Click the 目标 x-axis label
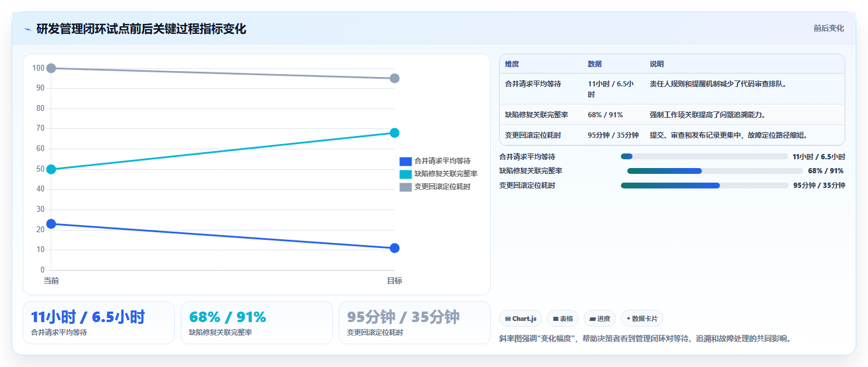This screenshot has height=367, width=868. point(395,281)
